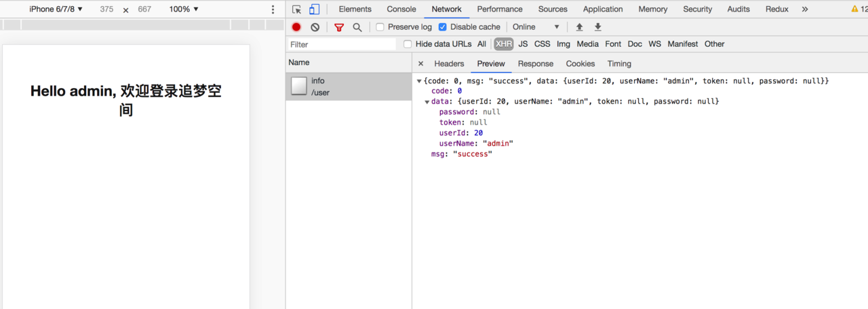Select the Network panel tab
The width and height of the screenshot is (868, 309).
point(447,9)
